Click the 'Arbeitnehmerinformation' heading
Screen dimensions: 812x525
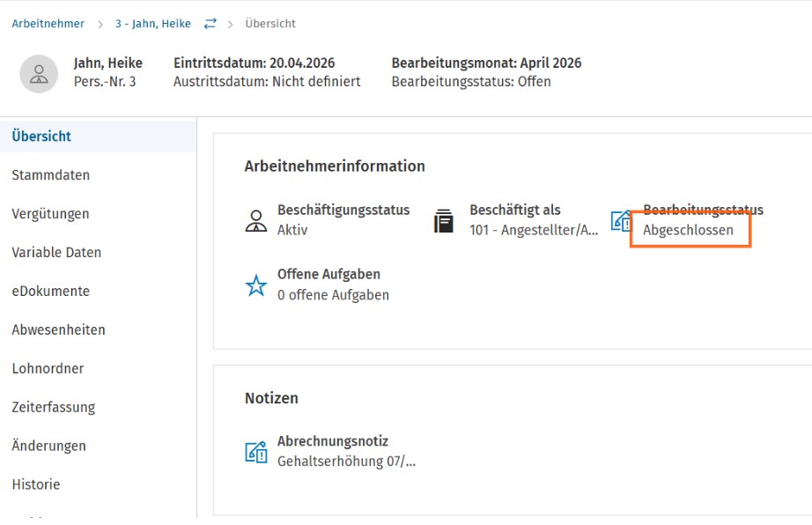335,166
